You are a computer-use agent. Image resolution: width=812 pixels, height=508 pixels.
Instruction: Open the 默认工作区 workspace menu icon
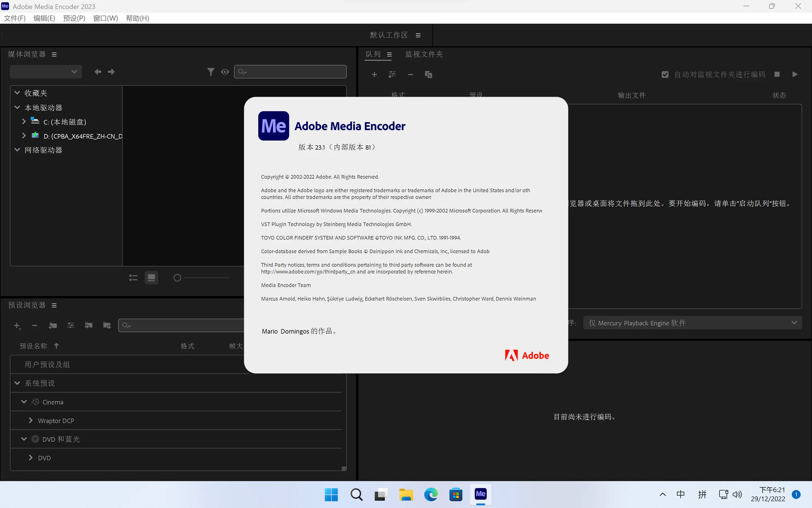pos(418,35)
